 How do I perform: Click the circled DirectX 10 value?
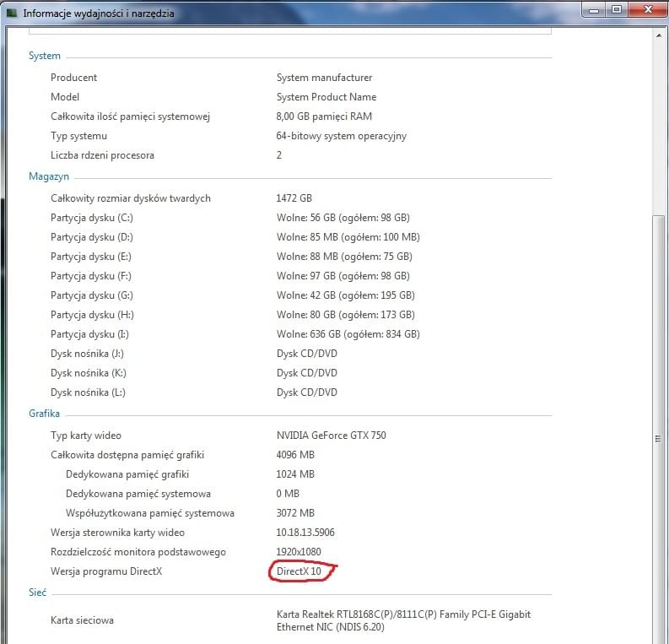(x=299, y=571)
